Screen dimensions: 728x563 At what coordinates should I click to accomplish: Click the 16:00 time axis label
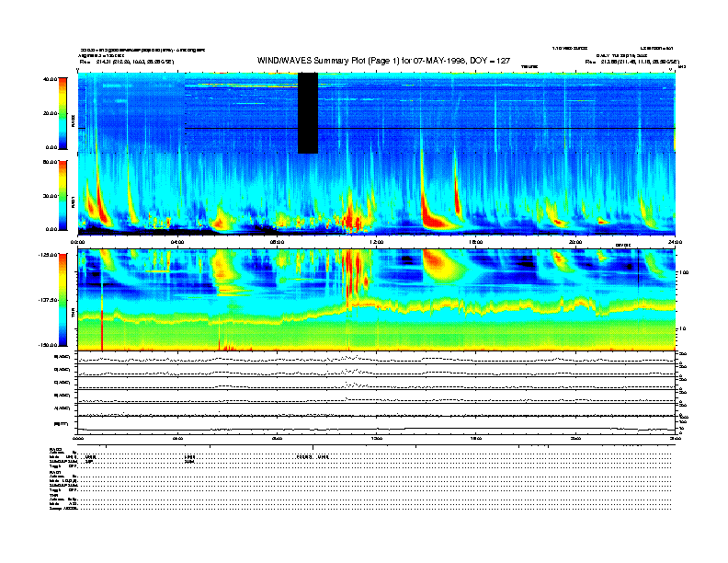tap(476, 243)
